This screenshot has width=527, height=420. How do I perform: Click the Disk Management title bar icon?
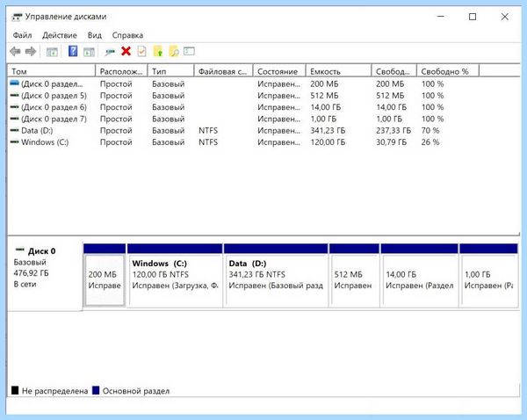point(17,17)
